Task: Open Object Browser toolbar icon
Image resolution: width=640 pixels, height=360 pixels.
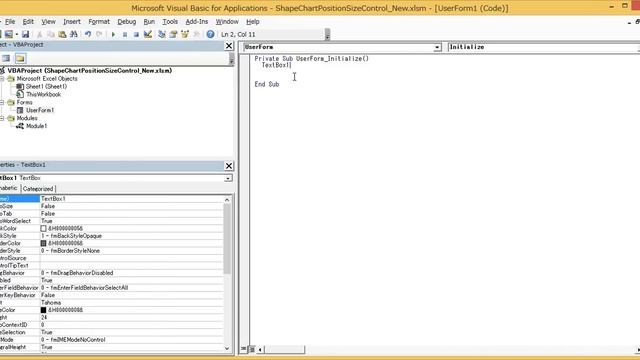Action: tap(185, 35)
